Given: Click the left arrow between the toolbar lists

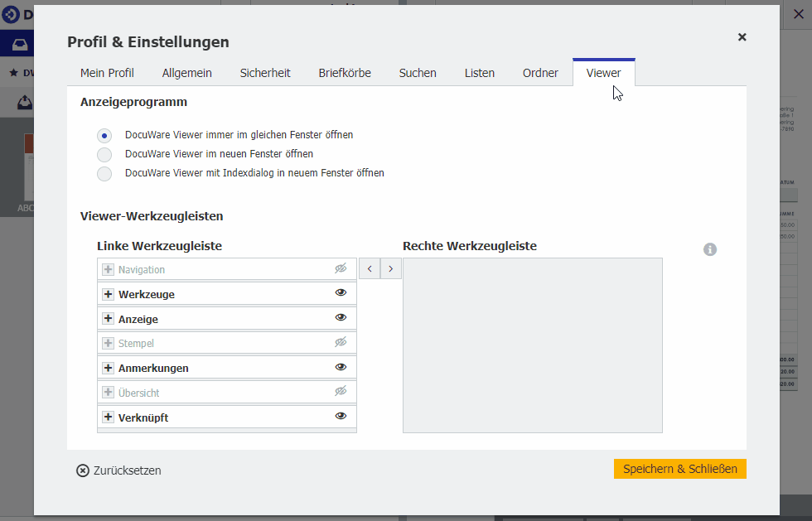Looking at the screenshot, I should click(370, 268).
